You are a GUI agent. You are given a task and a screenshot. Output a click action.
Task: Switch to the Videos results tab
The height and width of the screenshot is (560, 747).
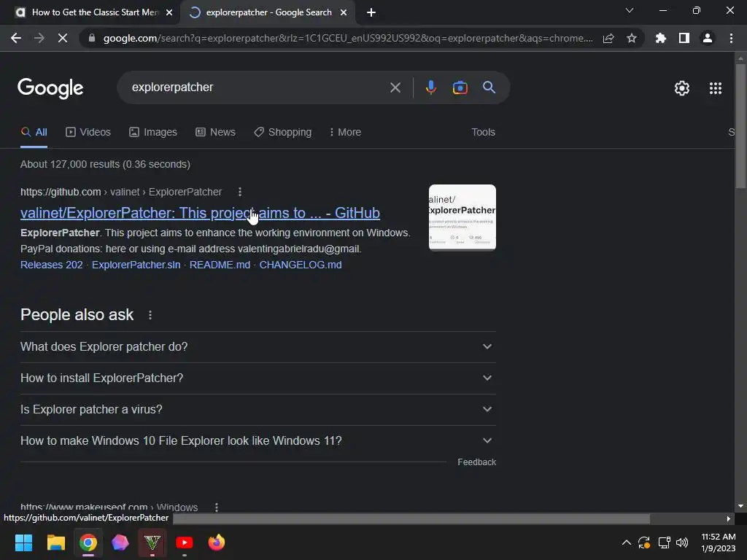click(88, 133)
